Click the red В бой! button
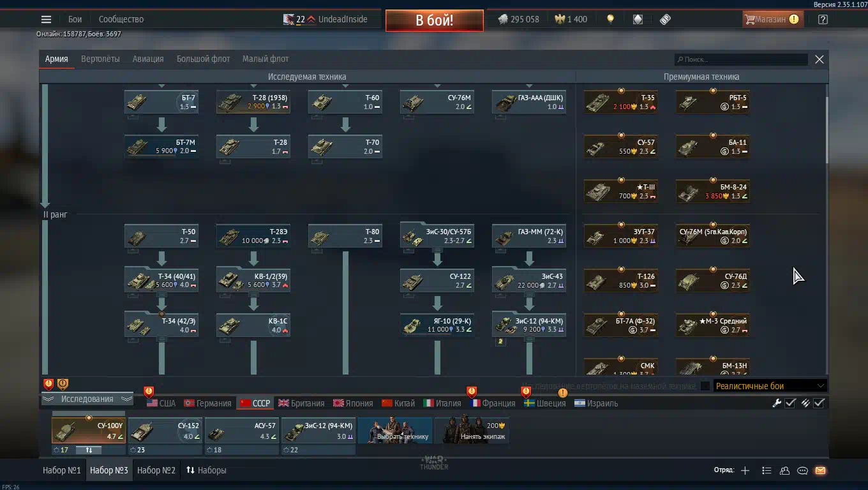Image resolution: width=868 pixels, height=490 pixels. [x=435, y=20]
